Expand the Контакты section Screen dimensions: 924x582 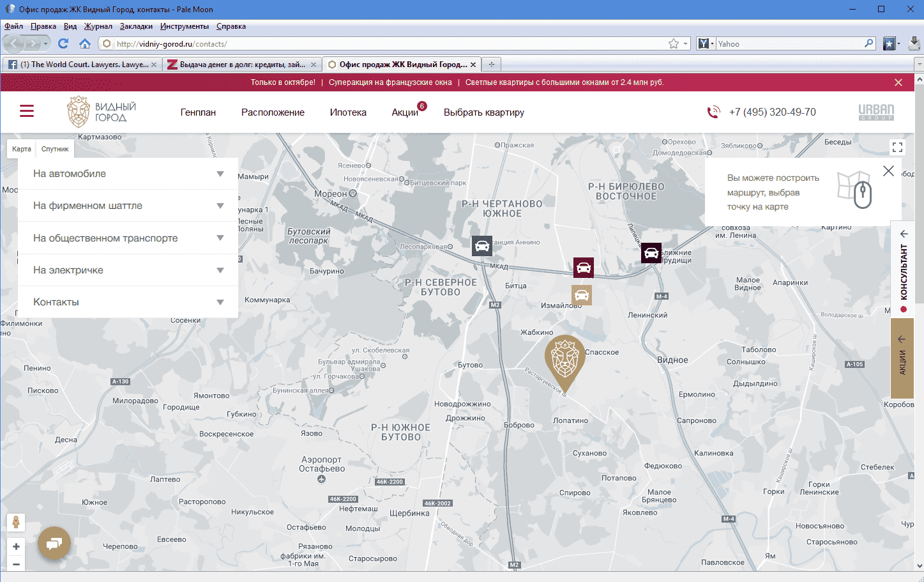pyautogui.click(x=128, y=302)
